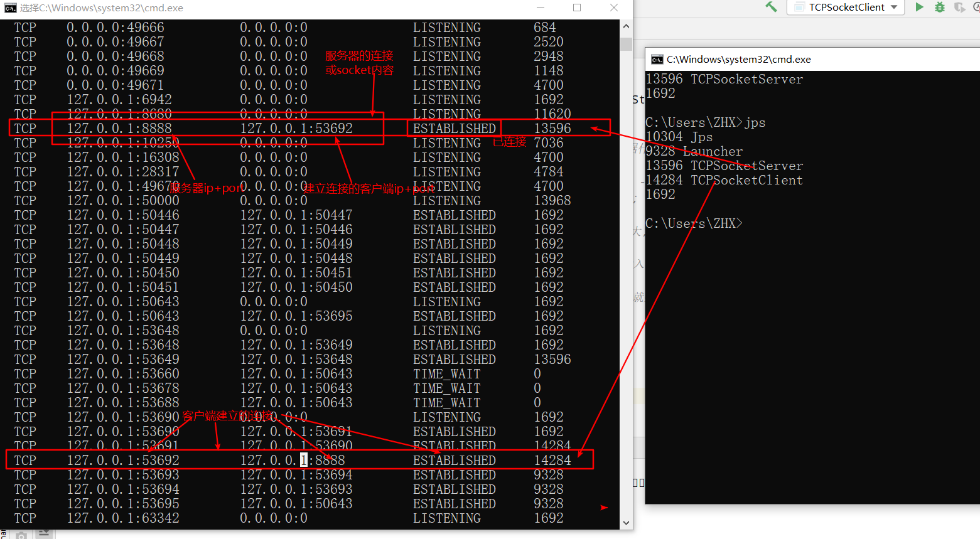Maximize the front cmd.exe window
Viewport: 980px width, 539px height.
[577, 8]
